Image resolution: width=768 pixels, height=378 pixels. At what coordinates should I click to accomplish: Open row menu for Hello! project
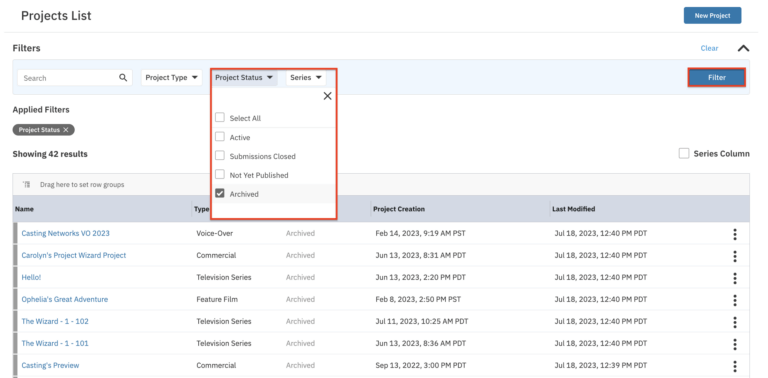point(735,278)
